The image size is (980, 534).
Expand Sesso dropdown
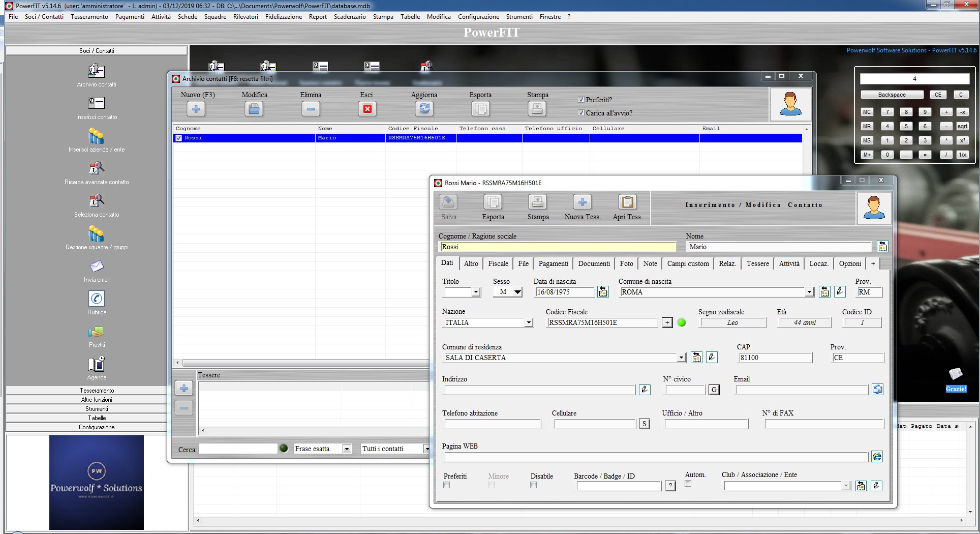(517, 292)
